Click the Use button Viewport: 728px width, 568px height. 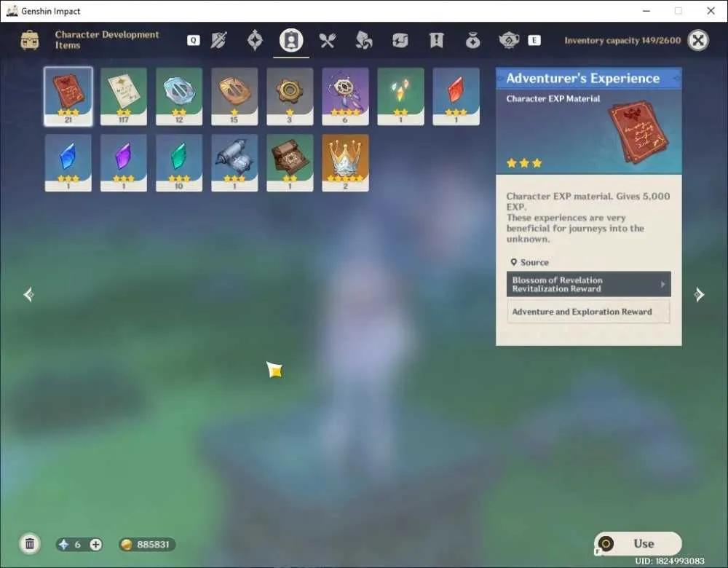coord(638,543)
